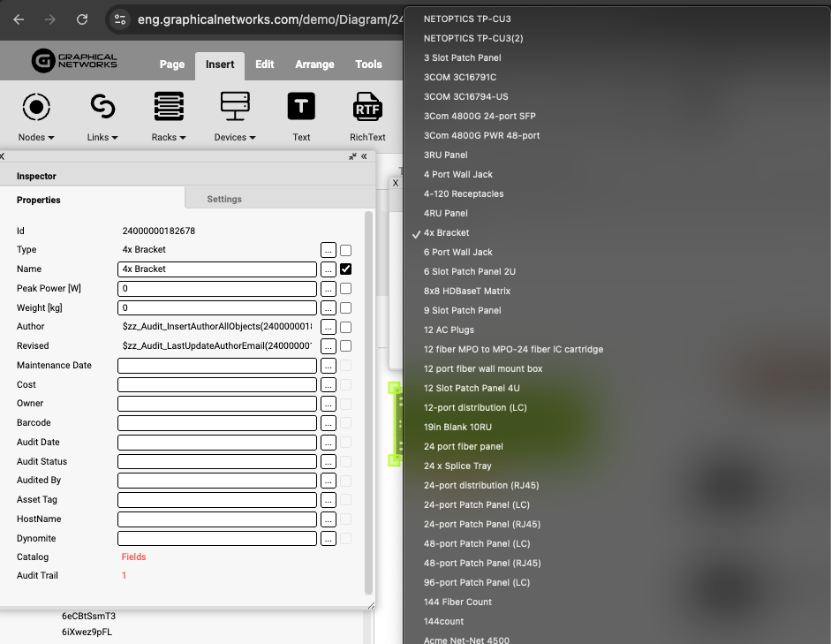
Task: Click the Inspector panel vertical scrollbar
Action: (x=369, y=398)
